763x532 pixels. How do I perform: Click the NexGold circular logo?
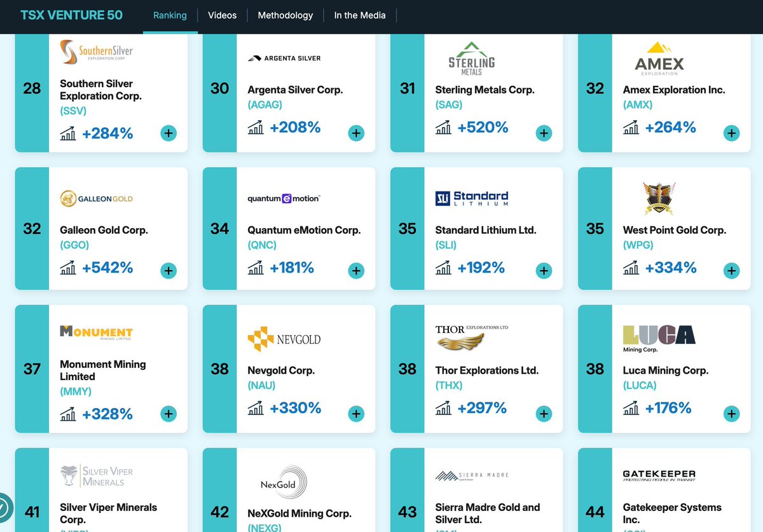point(284,482)
